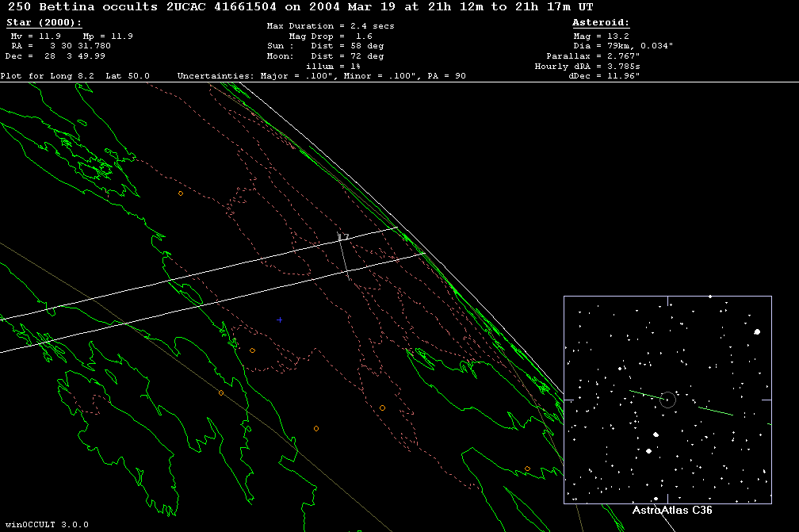Screen dimensions: 799x532
Task: Select the circled target star in the chart
Action: coord(667,400)
